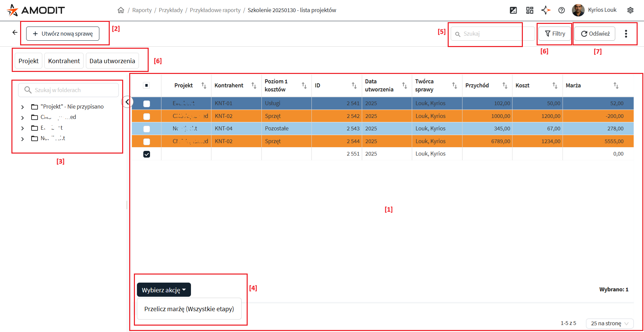Open the Wybierz akcję dropdown
The image size is (644, 332).
164,290
